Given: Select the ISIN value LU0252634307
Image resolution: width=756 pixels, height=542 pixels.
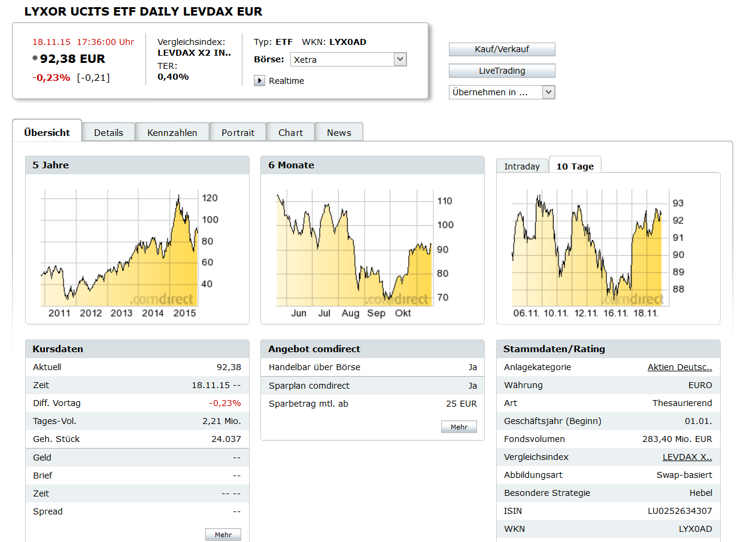Looking at the screenshot, I should click(x=680, y=511).
